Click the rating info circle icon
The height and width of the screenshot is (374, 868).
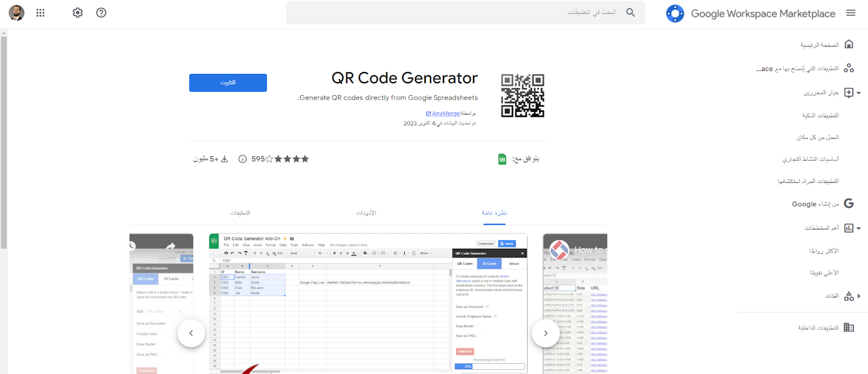click(242, 159)
